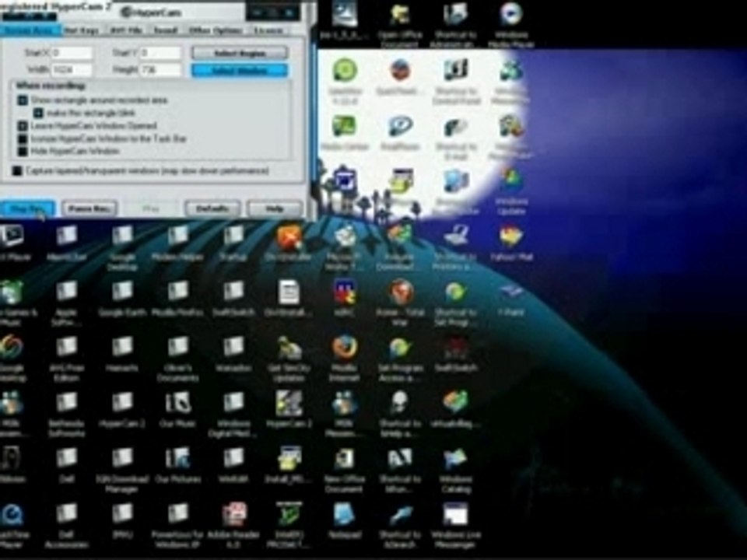
Task: Select the QuickTime Player desktop icon
Action: (x=12, y=526)
